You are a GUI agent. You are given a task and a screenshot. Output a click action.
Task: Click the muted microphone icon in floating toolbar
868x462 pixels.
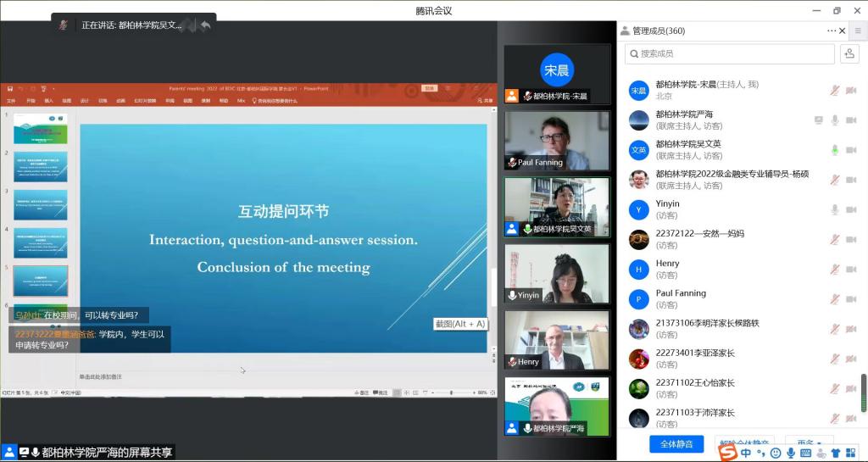pyautogui.click(x=64, y=25)
